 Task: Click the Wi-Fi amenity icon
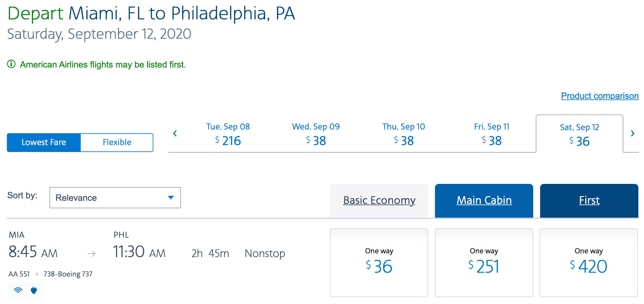click(x=18, y=290)
